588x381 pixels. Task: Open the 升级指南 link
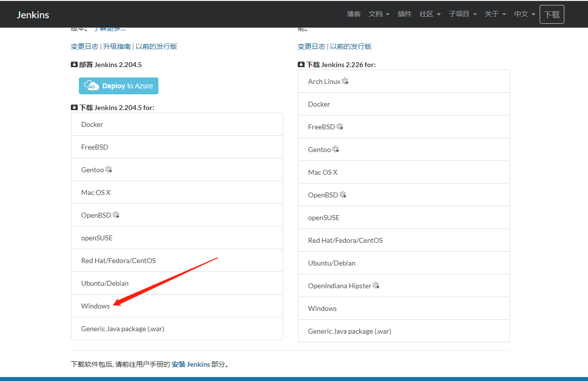[117, 46]
